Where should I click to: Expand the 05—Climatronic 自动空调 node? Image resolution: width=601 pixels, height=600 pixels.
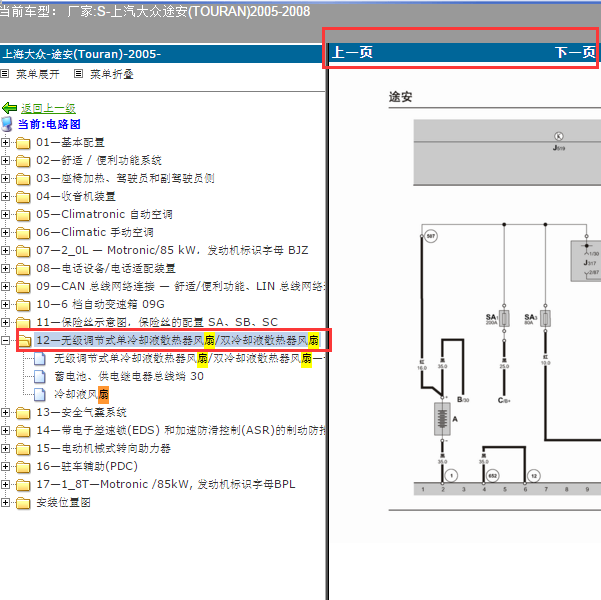click(5, 215)
